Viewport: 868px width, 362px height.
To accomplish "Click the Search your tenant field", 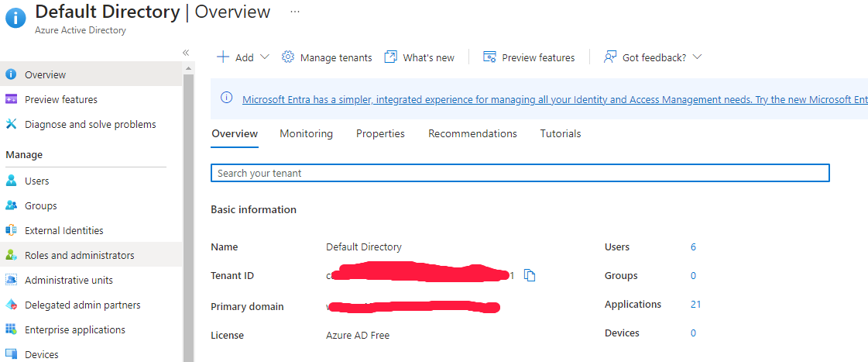I will pos(520,173).
